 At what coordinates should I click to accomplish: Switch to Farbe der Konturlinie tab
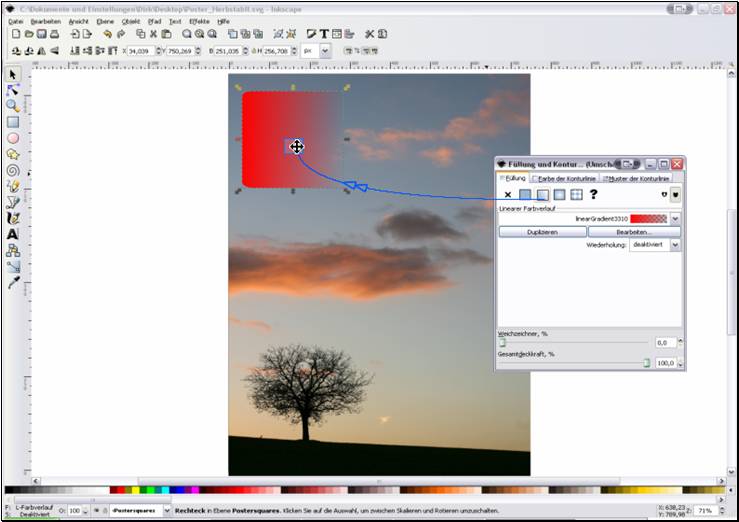[566, 178]
